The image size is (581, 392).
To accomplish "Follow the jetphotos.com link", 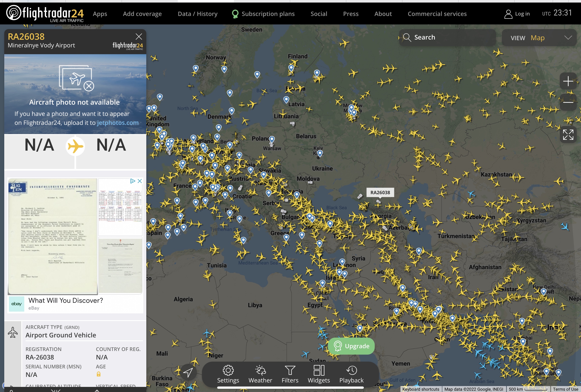I will coord(118,123).
